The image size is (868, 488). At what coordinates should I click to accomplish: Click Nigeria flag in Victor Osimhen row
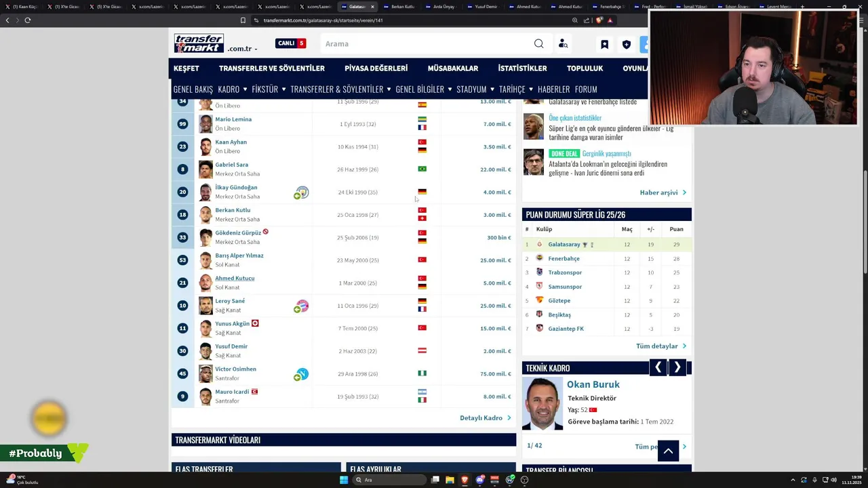pos(422,373)
